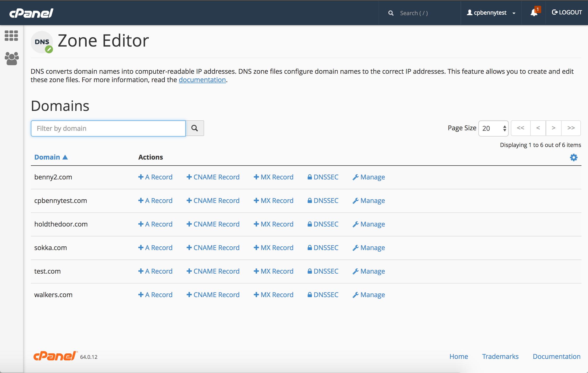Click the Manage wrench icon for sokka.com
Viewport: 588px width, 373px height.
pyautogui.click(x=355, y=247)
